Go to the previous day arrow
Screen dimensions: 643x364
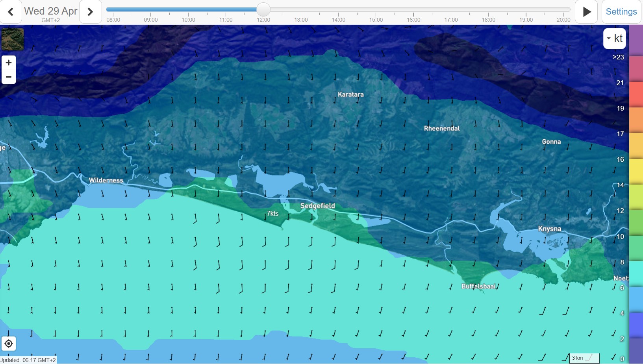[x=11, y=12]
